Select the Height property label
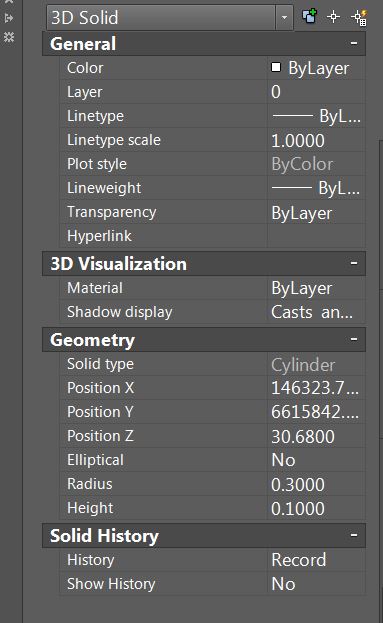Screen dimensions: 383x623 (90, 508)
